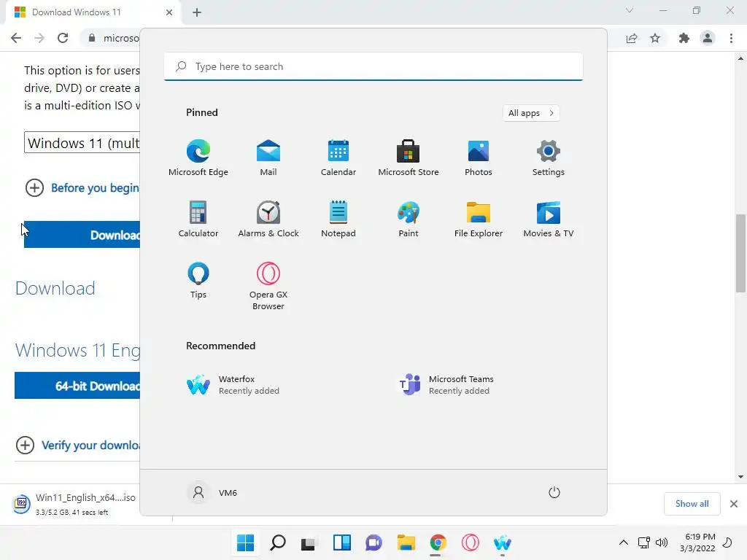747x560 pixels.
Task: Open File Explorer pinned app
Action: (x=479, y=219)
